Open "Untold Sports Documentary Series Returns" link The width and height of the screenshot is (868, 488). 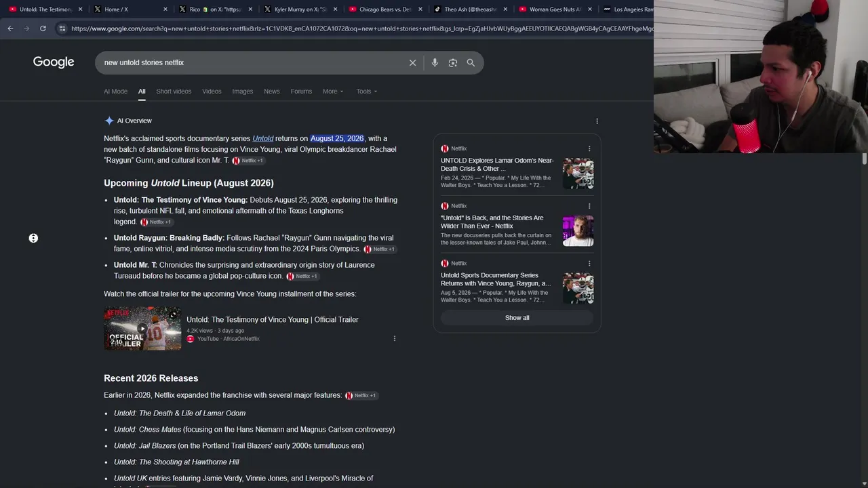pos(496,279)
